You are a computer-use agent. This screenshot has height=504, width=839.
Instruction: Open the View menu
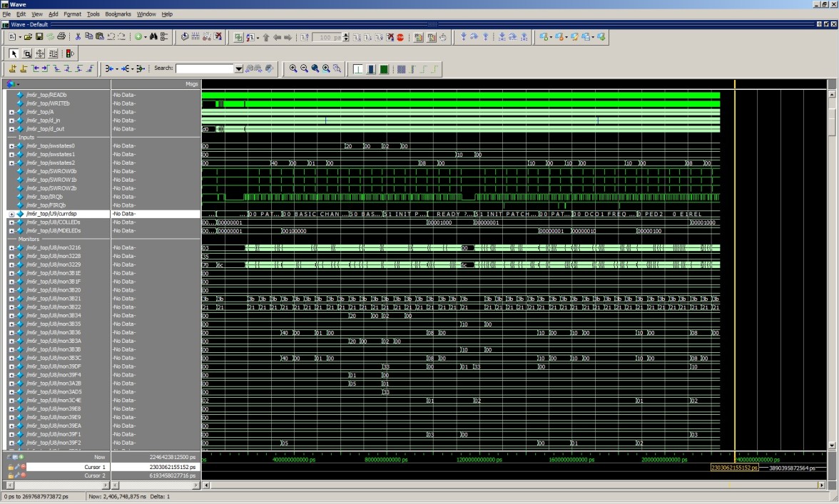pos(37,14)
